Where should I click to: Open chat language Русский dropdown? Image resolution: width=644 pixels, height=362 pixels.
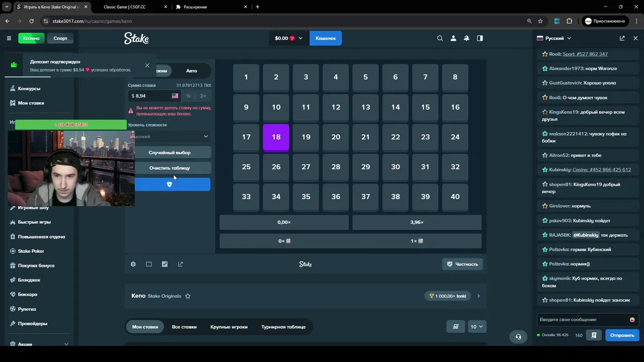[554, 38]
